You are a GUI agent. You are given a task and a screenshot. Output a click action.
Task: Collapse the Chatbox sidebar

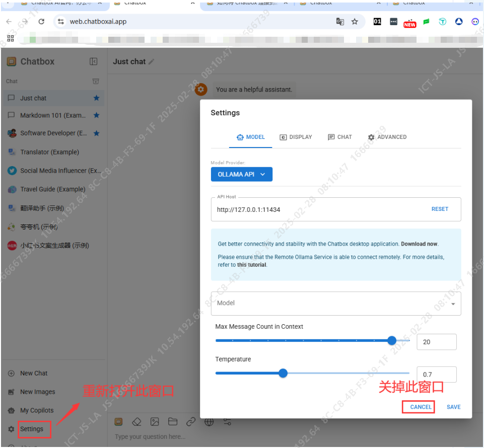(93, 61)
